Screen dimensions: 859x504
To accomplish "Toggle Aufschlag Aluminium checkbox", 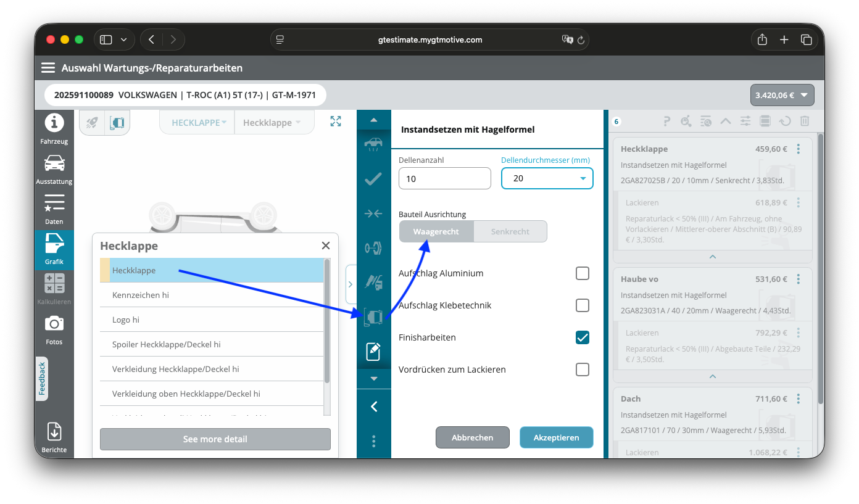I will tap(583, 273).
